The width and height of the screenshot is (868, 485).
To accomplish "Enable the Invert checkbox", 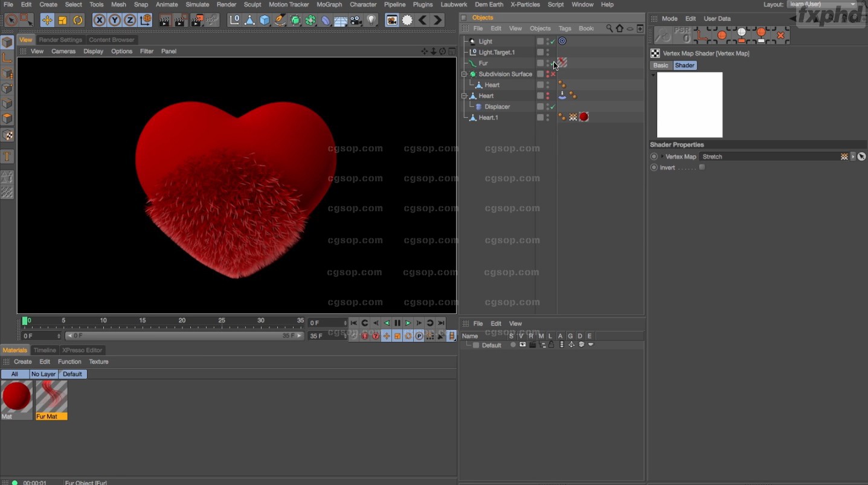I will [x=702, y=167].
